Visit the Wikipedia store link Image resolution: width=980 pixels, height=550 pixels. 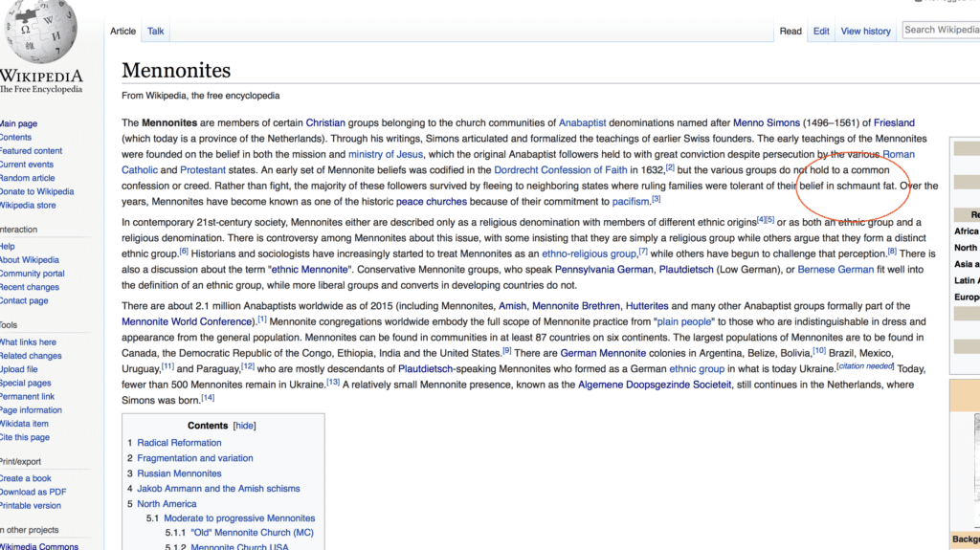tap(28, 205)
